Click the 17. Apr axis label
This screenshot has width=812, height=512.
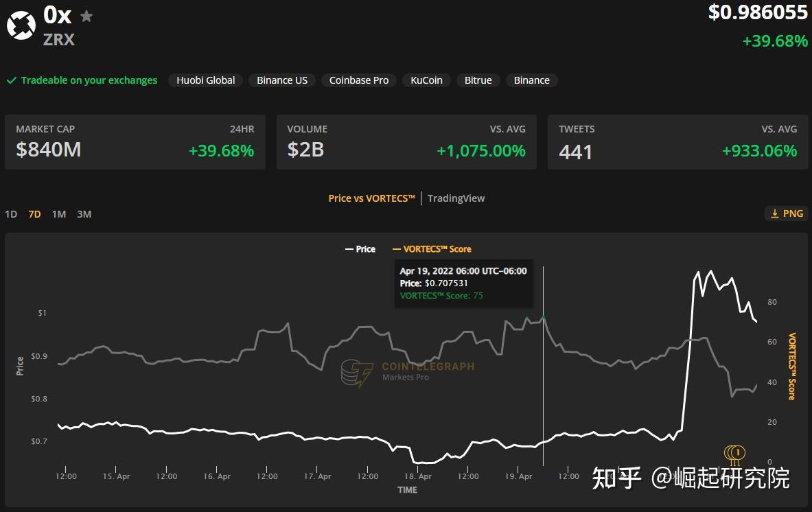(x=317, y=476)
